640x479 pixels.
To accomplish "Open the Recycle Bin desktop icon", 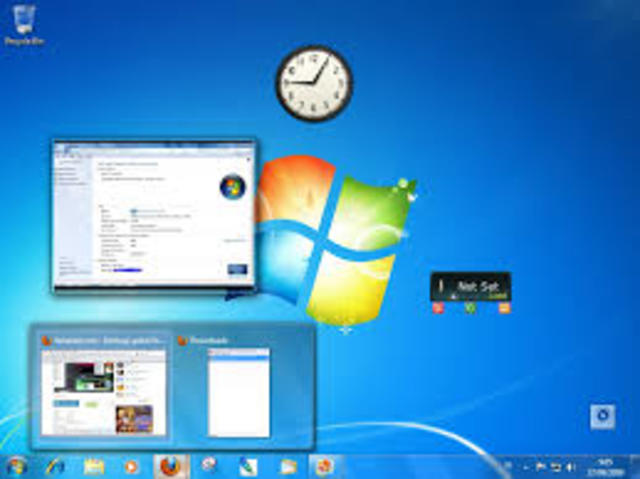I will pyautogui.click(x=24, y=24).
